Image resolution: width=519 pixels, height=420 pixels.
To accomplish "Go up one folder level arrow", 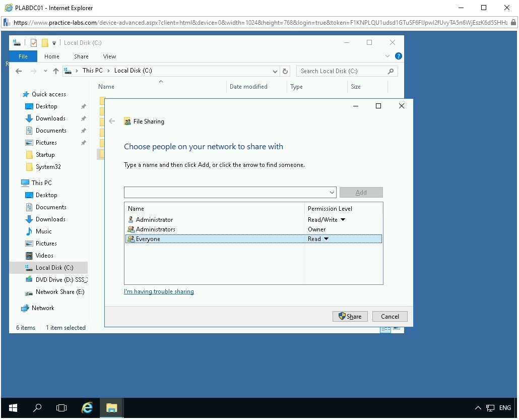I will pos(55,71).
